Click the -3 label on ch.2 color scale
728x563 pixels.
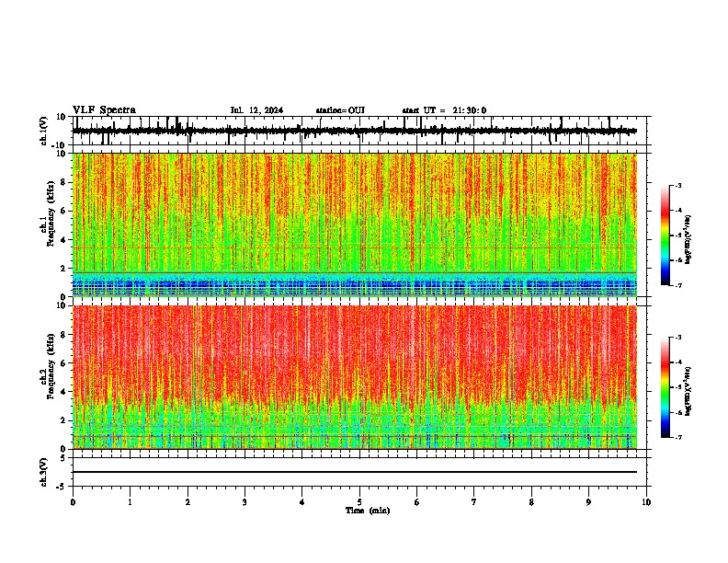(x=677, y=338)
